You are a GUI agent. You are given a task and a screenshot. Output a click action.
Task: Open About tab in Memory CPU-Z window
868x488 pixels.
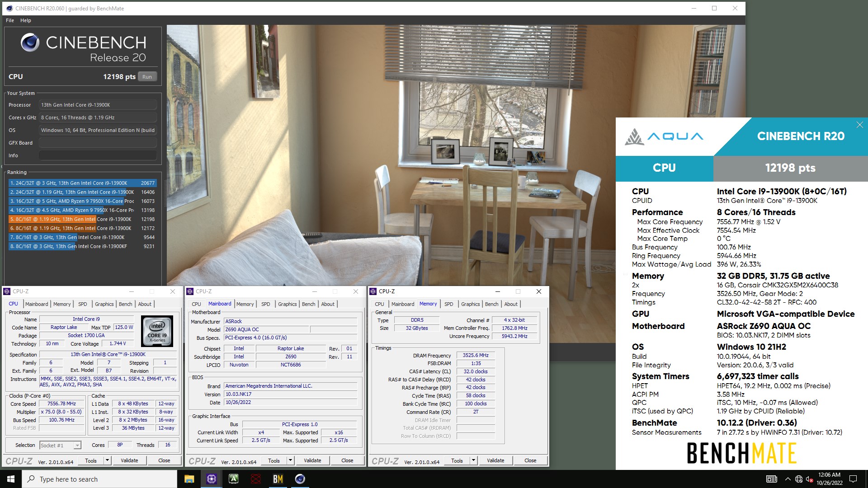(511, 304)
